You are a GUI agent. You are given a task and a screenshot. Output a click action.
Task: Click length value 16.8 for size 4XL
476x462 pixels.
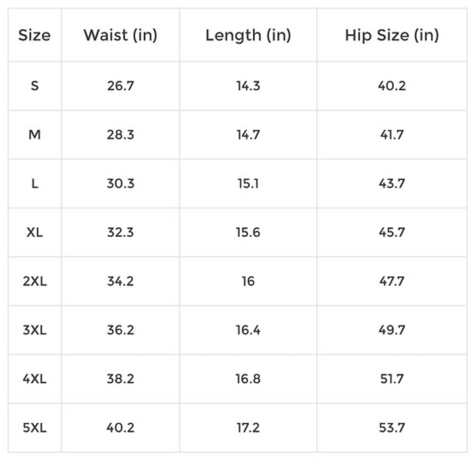pyautogui.click(x=248, y=379)
